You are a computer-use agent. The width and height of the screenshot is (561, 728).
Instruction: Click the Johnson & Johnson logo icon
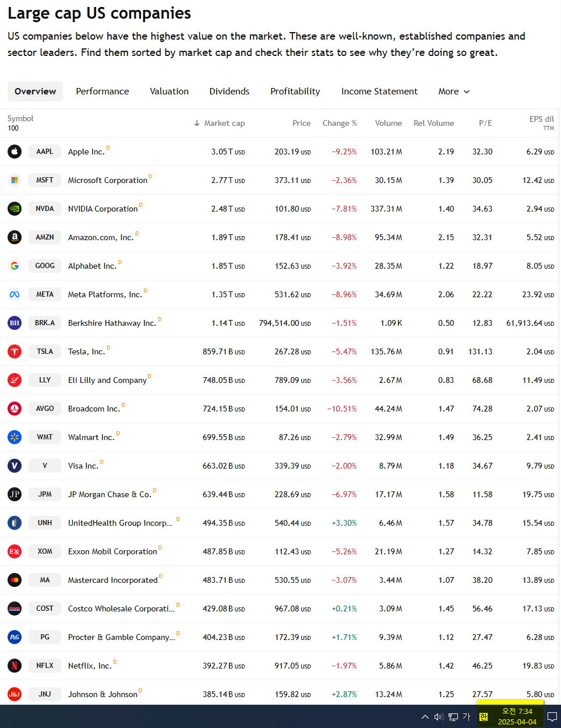[15, 694]
